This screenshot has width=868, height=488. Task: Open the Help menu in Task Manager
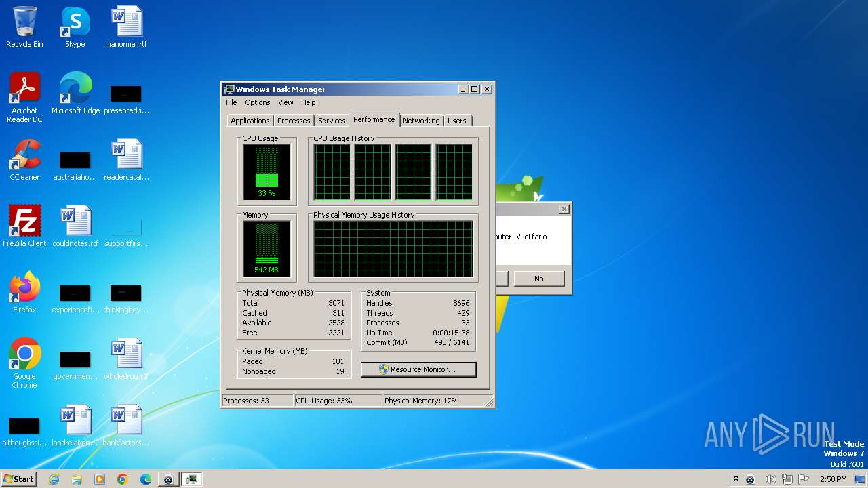309,102
